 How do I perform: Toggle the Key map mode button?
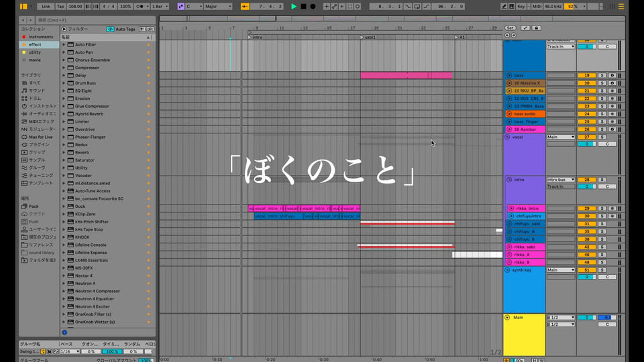521,6
